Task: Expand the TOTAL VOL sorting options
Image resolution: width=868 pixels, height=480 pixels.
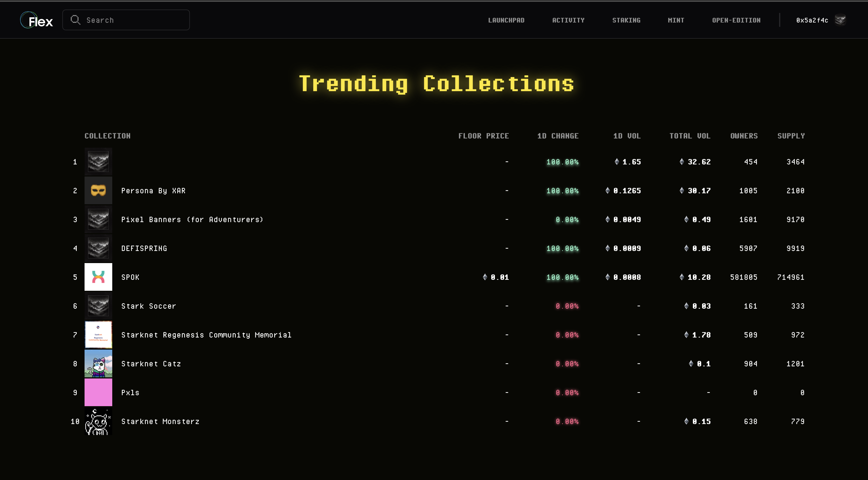Action: click(x=690, y=136)
